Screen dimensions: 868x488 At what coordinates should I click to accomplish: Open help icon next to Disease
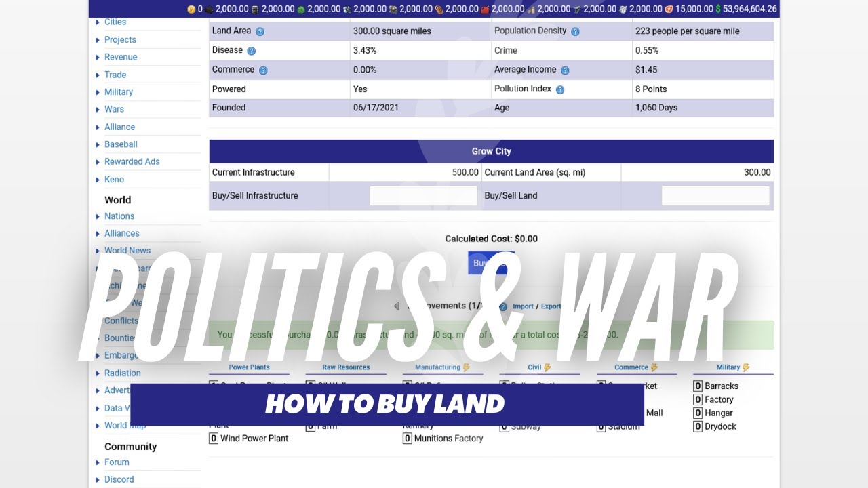click(x=251, y=51)
